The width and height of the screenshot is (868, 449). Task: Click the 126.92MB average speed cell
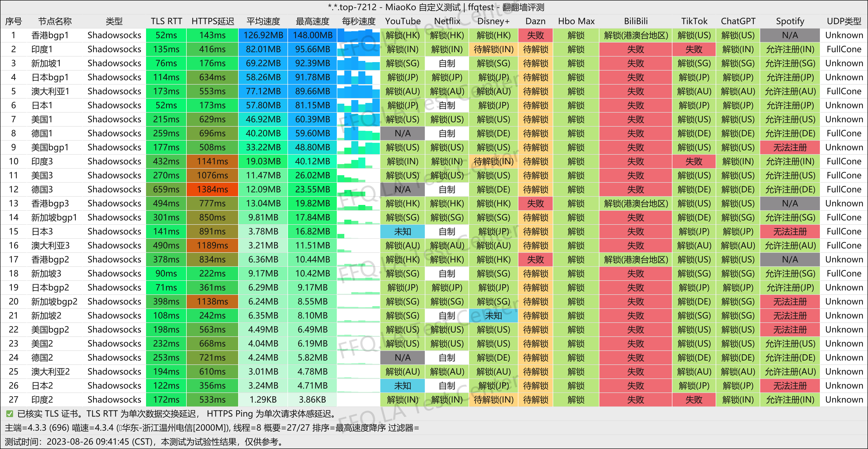[263, 35]
